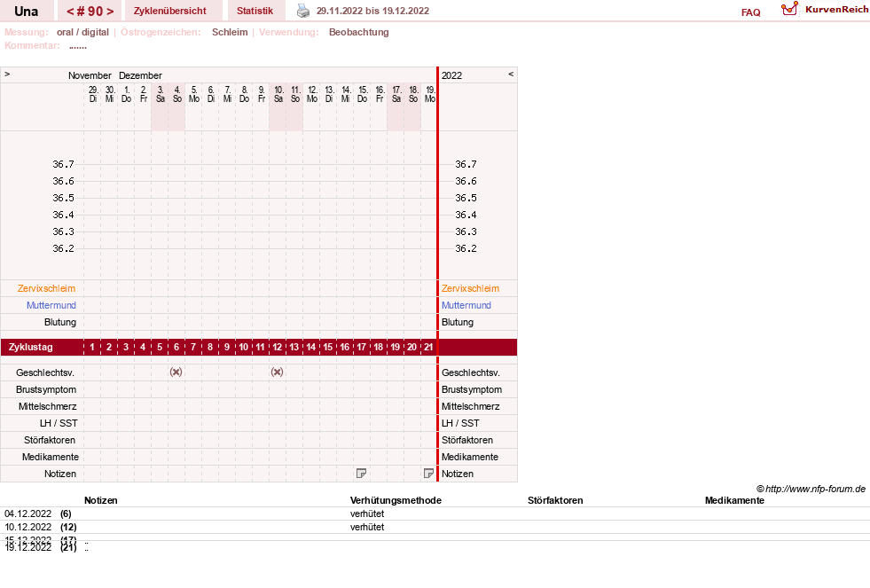Click the 'Schleim' estrogen sign value
Screen dimensions: 870x588
(x=230, y=32)
